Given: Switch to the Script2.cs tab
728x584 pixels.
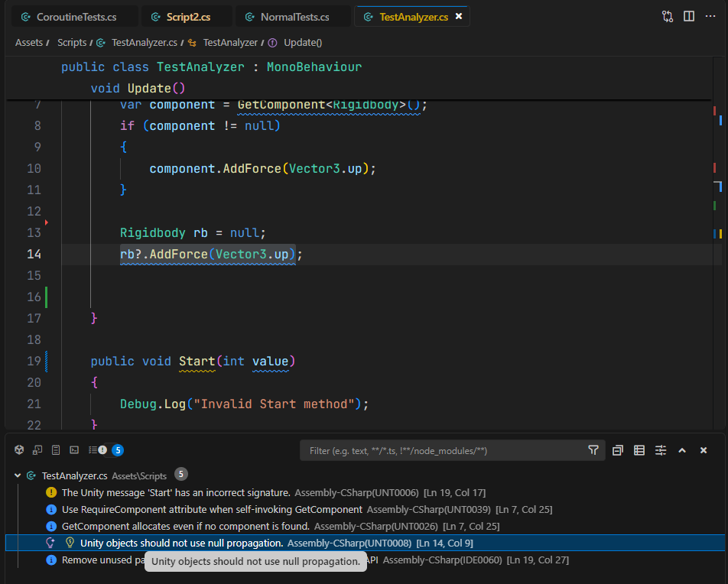Looking at the screenshot, I should pos(187,15).
